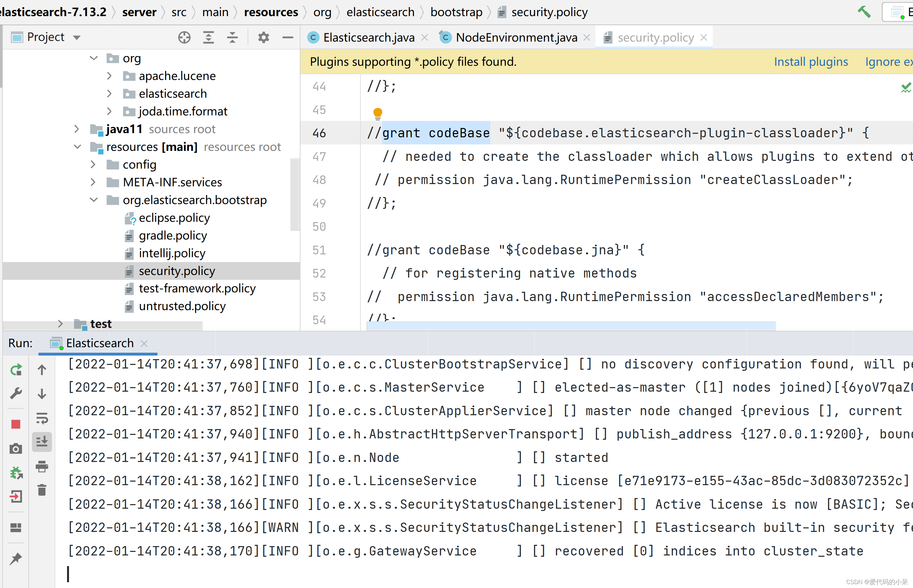Expand the META-INF.services folder
The width and height of the screenshot is (913, 588).
point(93,182)
